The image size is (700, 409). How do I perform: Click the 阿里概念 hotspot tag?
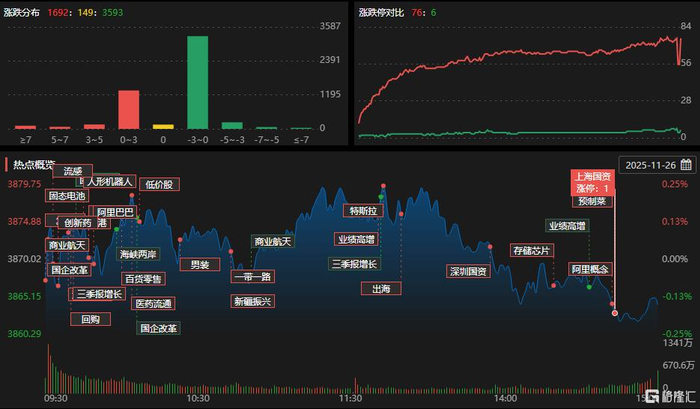[590, 269]
